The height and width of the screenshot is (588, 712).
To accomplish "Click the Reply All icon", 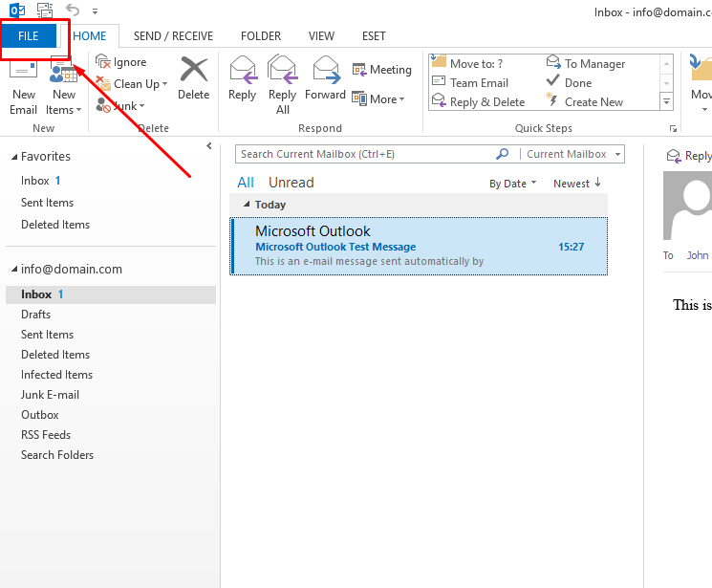I will click(283, 70).
